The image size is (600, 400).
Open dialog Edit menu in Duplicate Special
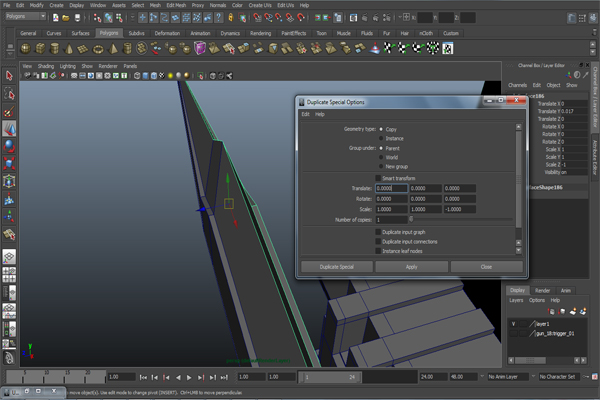pos(305,114)
